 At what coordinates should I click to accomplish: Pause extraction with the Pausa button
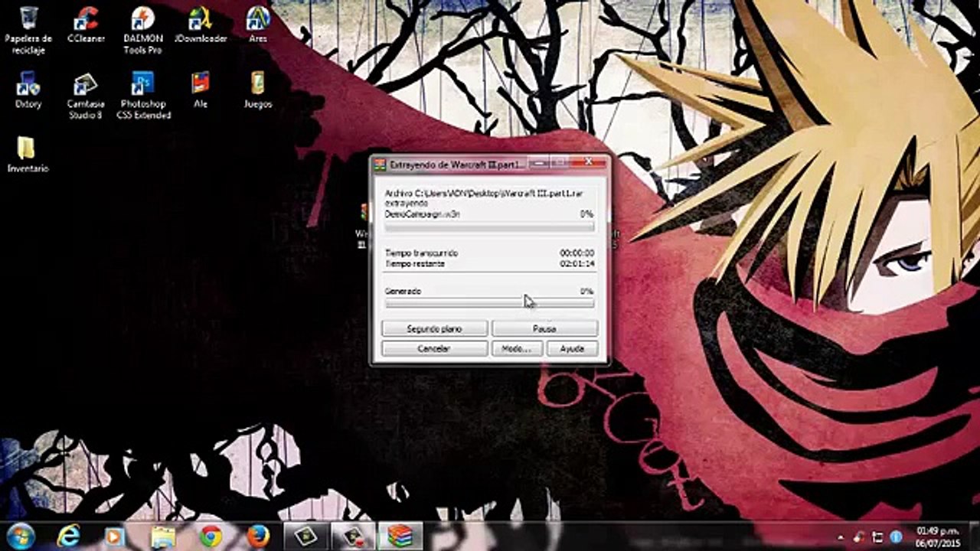544,328
